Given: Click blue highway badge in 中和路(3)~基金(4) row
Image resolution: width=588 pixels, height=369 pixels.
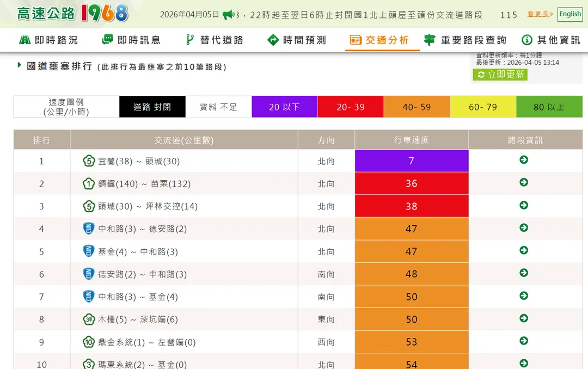Looking at the screenshot, I should coord(89,296).
